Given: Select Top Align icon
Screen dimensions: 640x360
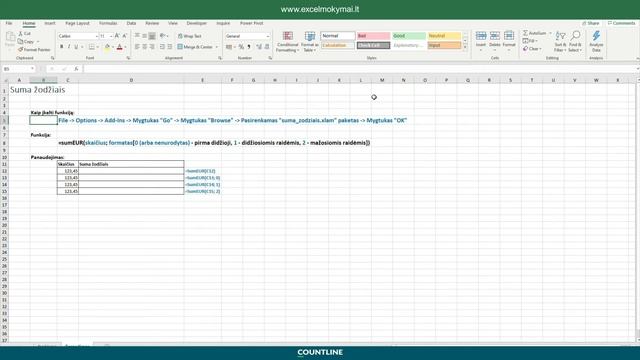Looking at the screenshot, I should [137, 36].
